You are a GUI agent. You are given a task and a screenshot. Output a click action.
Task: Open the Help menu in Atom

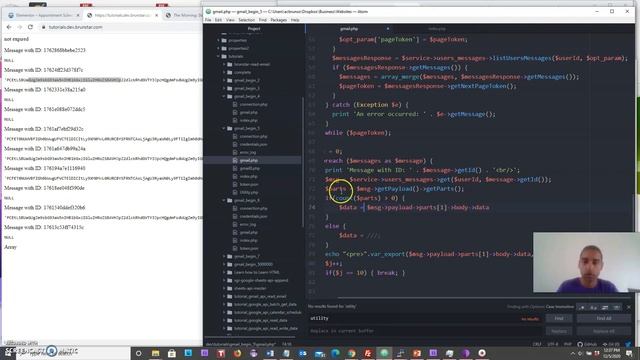coord(295,20)
